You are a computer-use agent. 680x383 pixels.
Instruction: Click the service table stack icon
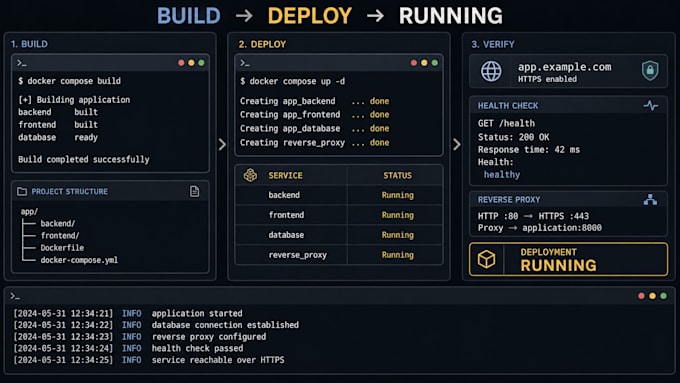click(250, 175)
